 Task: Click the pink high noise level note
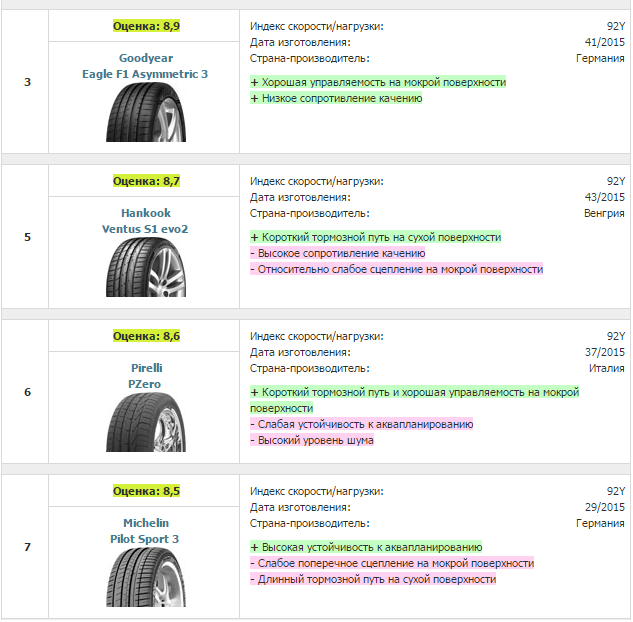click(x=311, y=440)
